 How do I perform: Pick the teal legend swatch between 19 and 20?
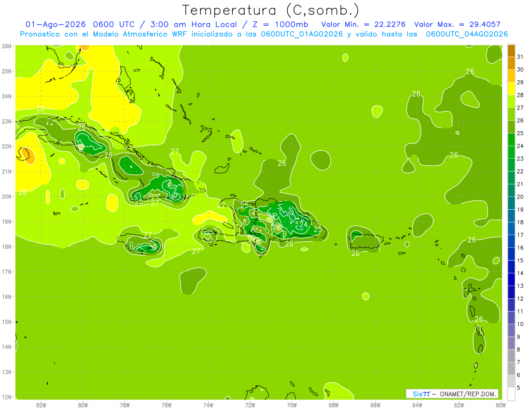511,203
